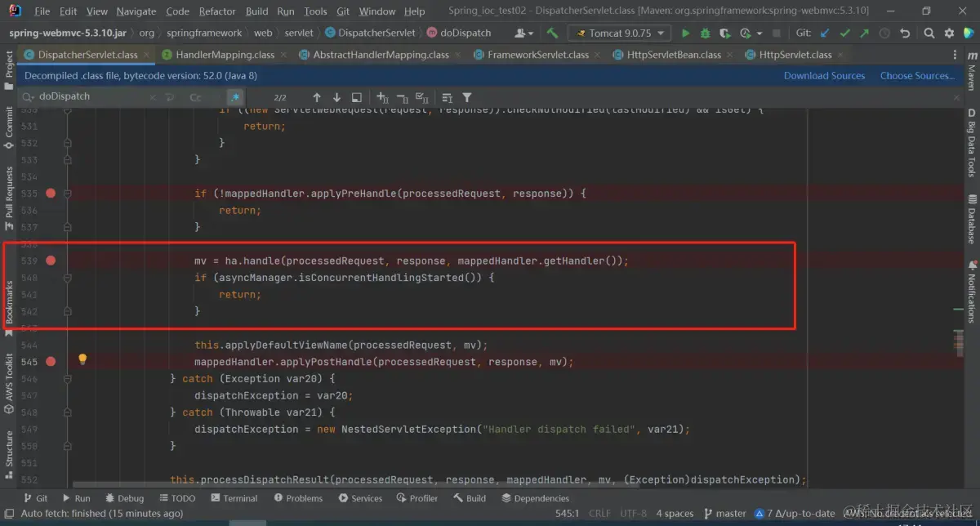Close the DispatcherServlet.class tab

point(147,55)
